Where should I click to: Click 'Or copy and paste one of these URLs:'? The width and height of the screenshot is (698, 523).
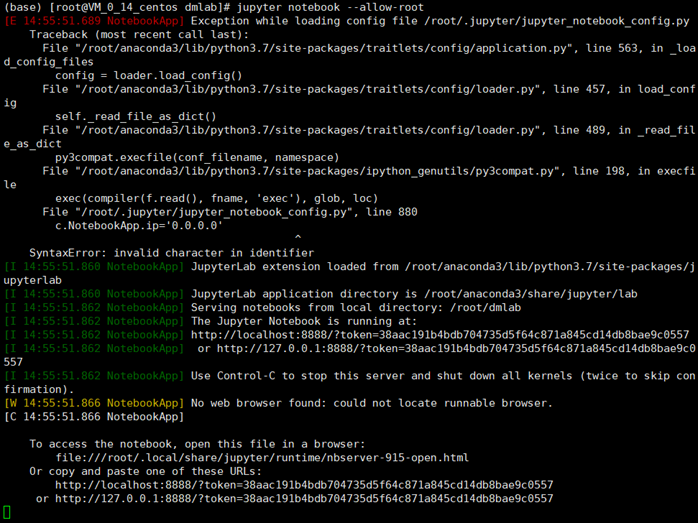click(x=146, y=471)
